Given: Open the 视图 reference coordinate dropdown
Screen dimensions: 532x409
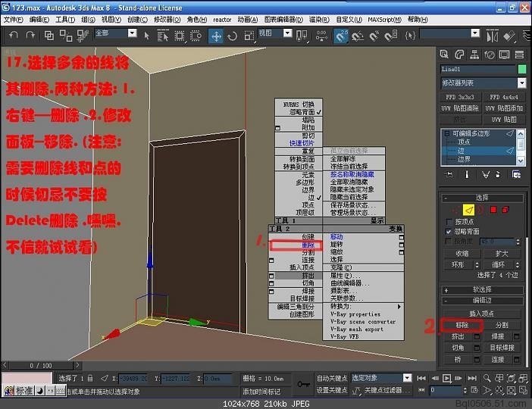Looking at the screenshot, I should coord(288,33).
